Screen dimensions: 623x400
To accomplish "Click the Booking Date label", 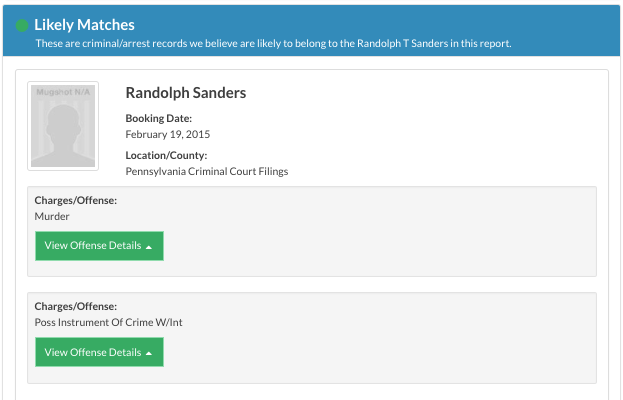I will pos(158,118).
